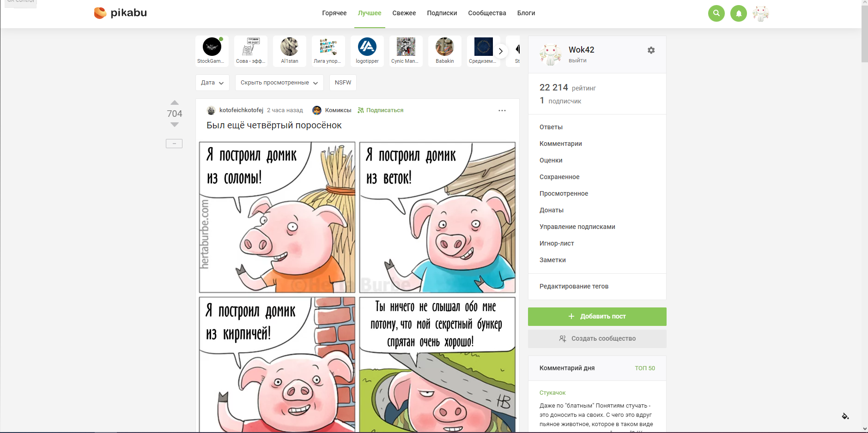The height and width of the screenshot is (433, 868).
Task: Open post options three dots menu
Action: pyautogui.click(x=502, y=110)
